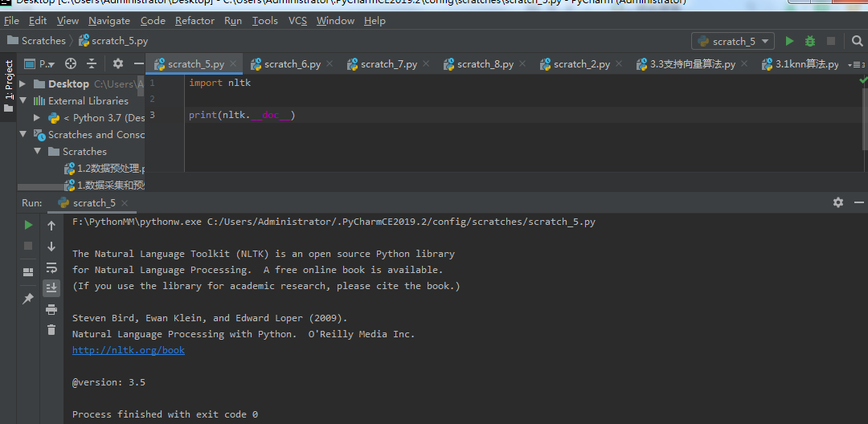Open Project panel settings gear
Image resolution: width=868 pixels, height=424 pixels.
pos(118,63)
